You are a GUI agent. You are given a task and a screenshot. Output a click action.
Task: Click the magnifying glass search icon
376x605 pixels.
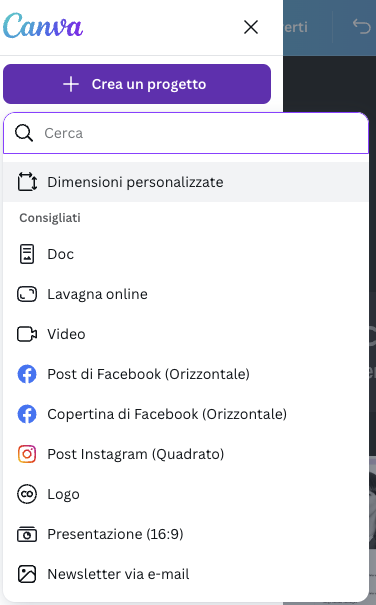click(24, 133)
